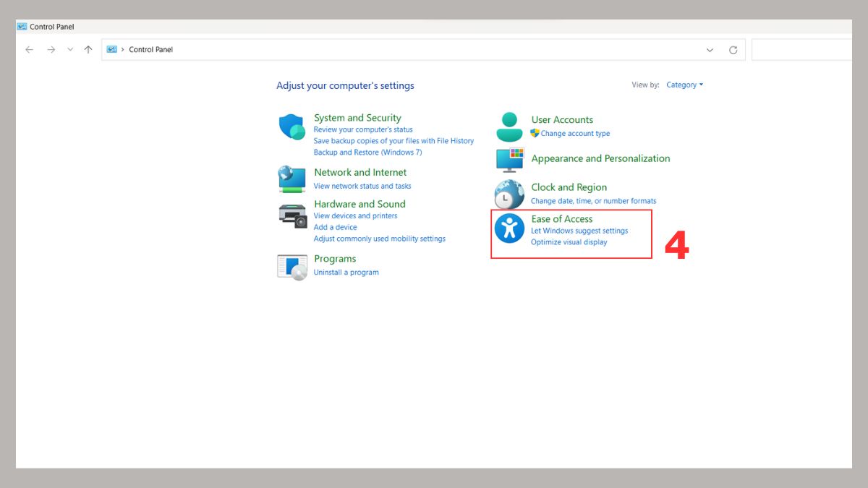Click the Add a device link
The height and width of the screenshot is (488, 868).
[335, 227]
